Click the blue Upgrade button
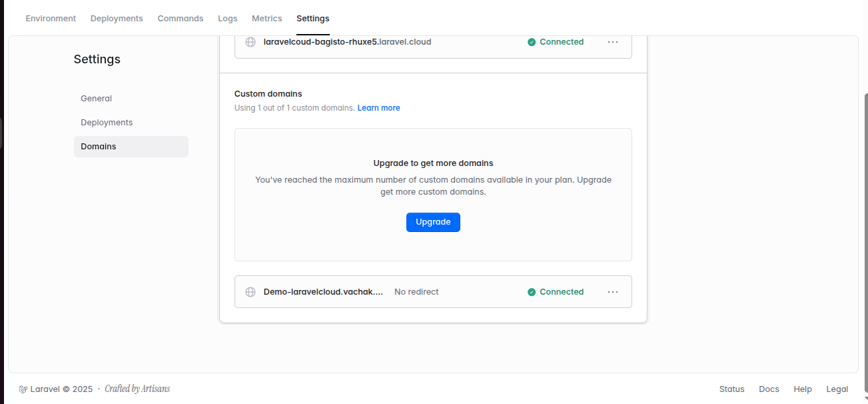868x404 pixels. 433,222
